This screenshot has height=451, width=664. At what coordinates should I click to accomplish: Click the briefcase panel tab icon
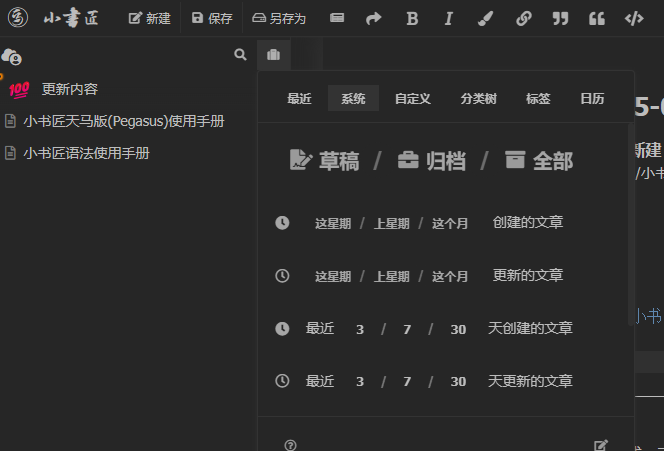pos(274,55)
